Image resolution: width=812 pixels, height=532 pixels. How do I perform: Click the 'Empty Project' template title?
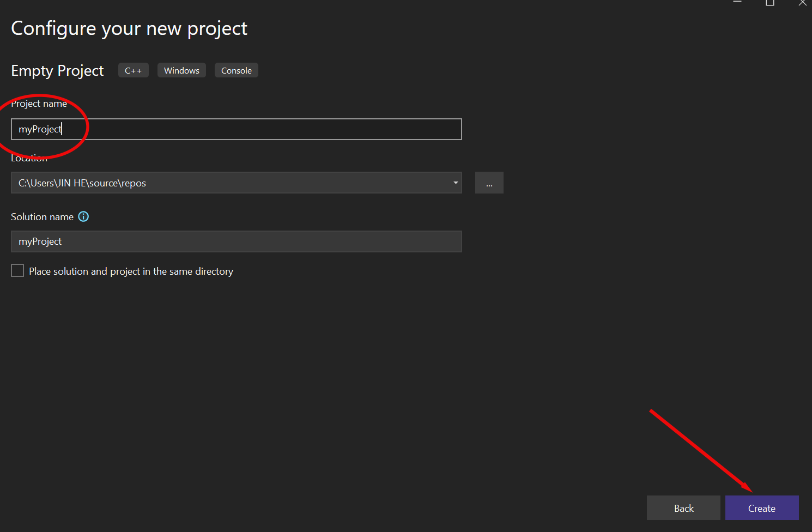pos(57,71)
